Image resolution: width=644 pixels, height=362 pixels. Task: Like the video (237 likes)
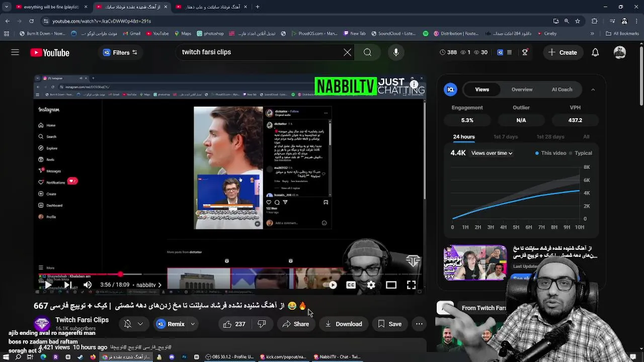tap(234, 324)
